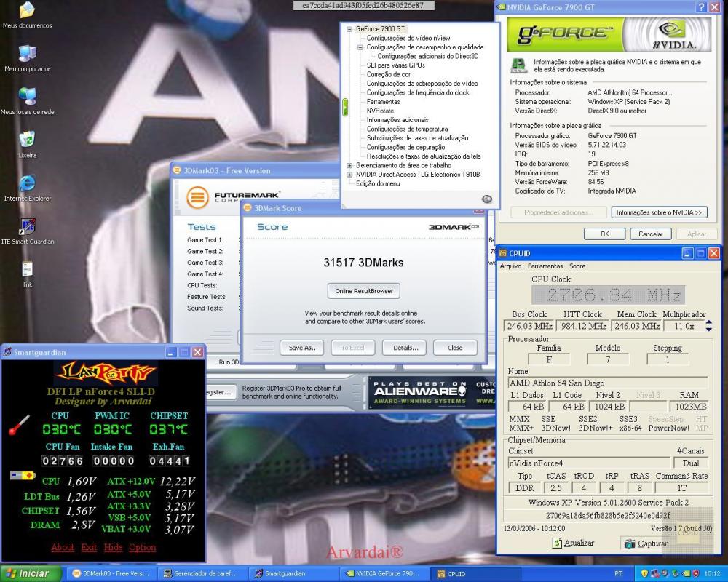Click the Lixeira recycle bin icon

[27, 140]
